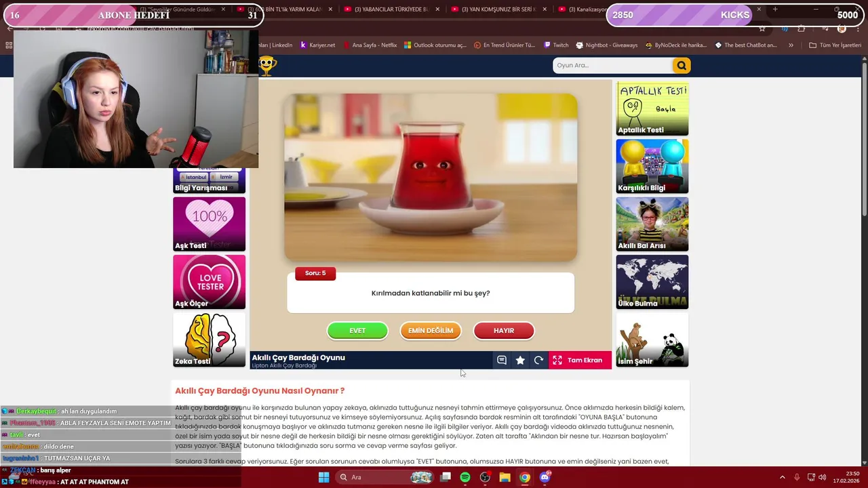Bookmark this page with star icon
The image size is (868, 488).
(x=762, y=28)
